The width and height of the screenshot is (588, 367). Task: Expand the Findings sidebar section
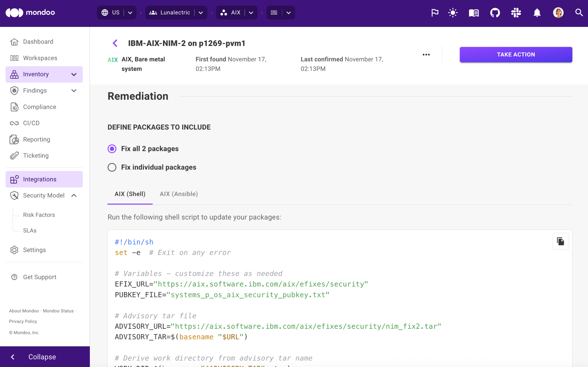pyautogui.click(x=74, y=91)
